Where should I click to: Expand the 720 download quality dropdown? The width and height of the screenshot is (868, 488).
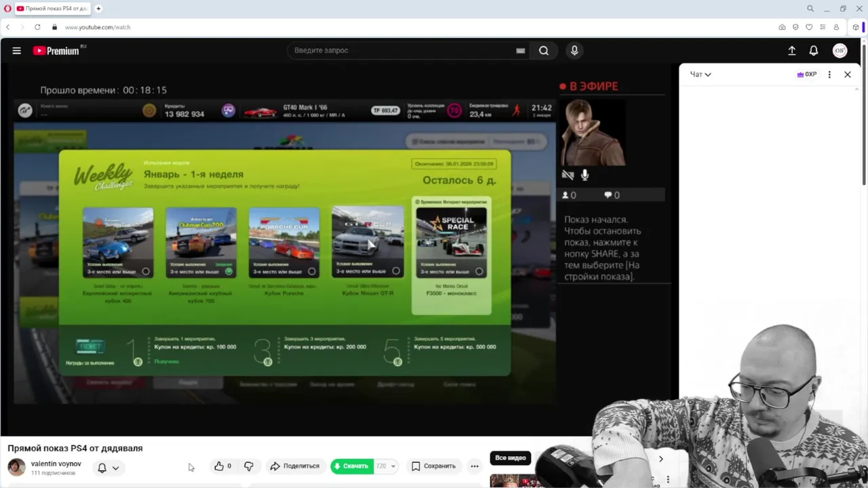(386, 466)
